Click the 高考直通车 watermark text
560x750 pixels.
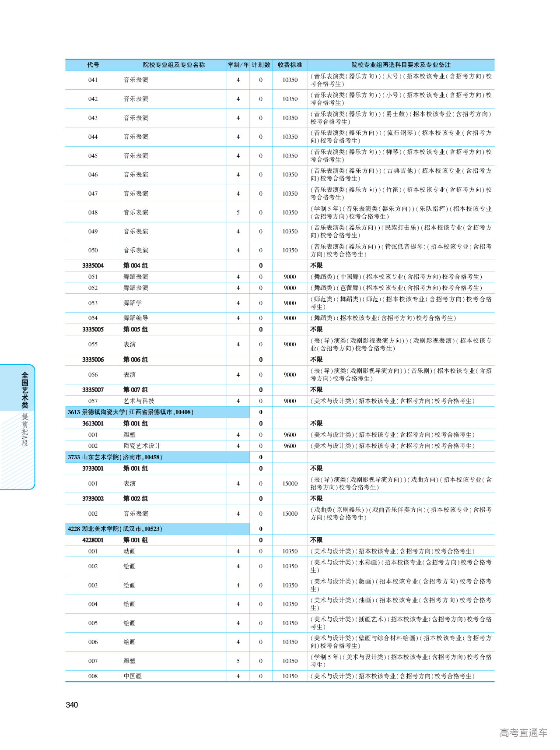click(x=523, y=732)
